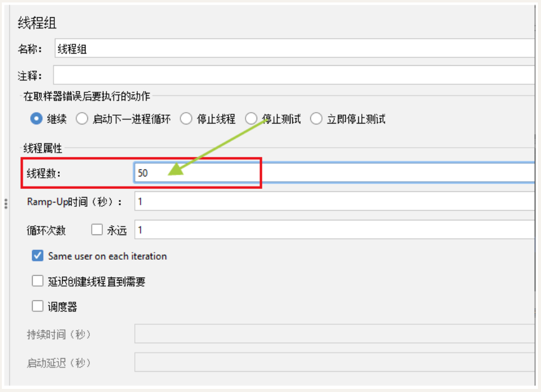Focus the 线程数 field showing 50
The image size is (541, 392).
point(334,172)
